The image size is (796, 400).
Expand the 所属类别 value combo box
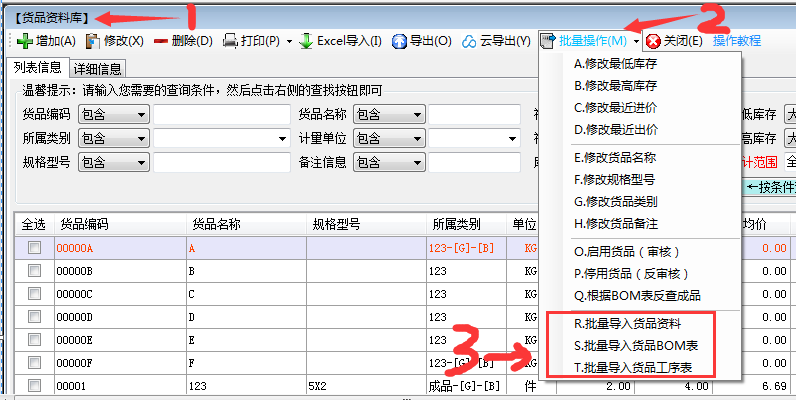pyautogui.click(x=283, y=138)
